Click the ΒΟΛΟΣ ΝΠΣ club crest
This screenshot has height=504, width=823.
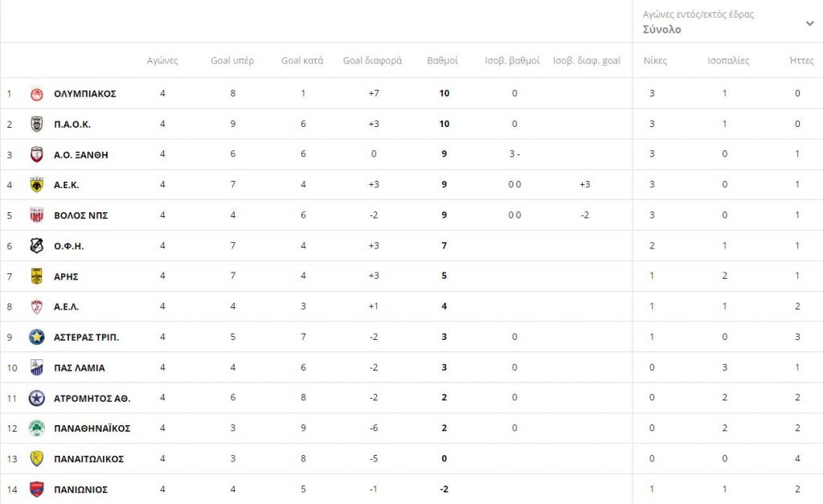(36, 215)
